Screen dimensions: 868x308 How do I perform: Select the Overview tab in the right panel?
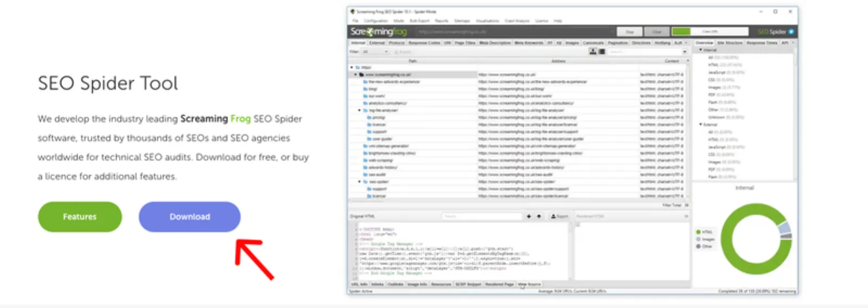click(x=704, y=43)
